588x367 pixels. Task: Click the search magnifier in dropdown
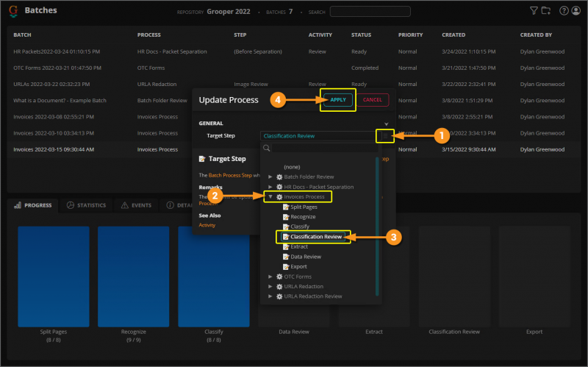coord(267,148)
